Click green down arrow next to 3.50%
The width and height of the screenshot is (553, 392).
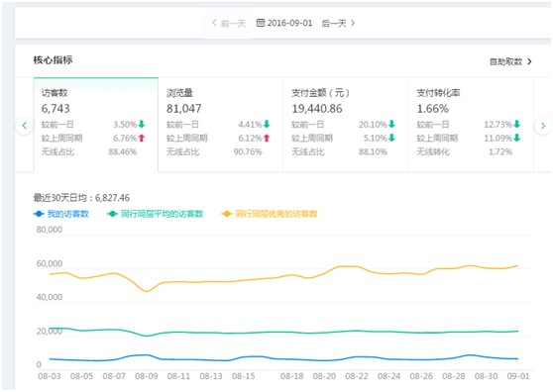click(142, 124)
